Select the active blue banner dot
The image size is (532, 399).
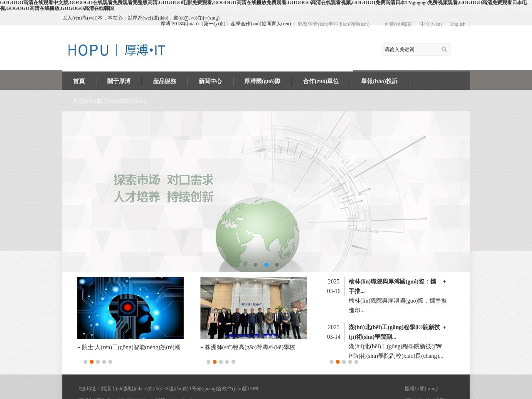[x=266, y=265]
